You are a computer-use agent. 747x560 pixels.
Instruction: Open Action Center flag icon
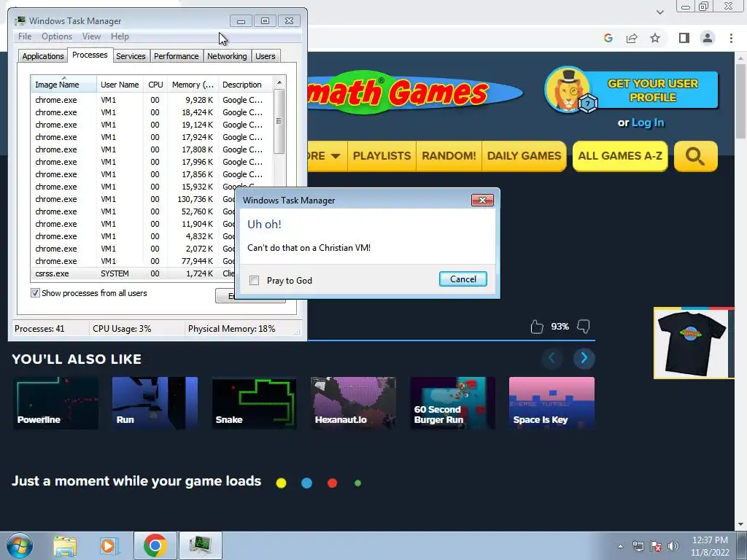click(x=656, y=546)
